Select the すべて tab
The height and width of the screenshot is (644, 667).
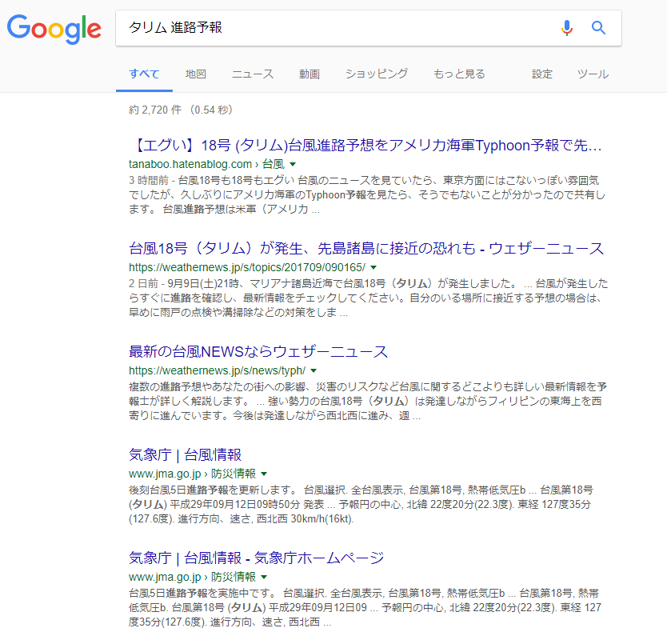click(x=144, y=74)
